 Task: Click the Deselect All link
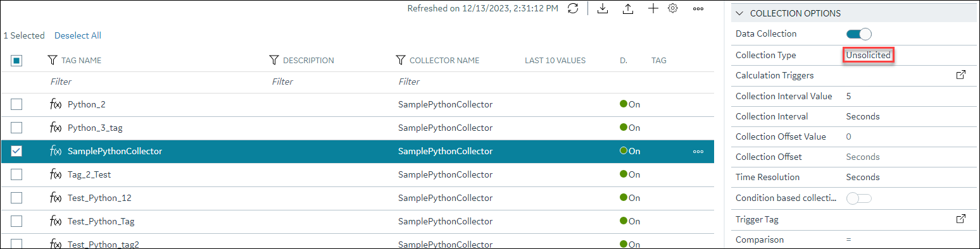pyautogui.click(x=78, y=35)
